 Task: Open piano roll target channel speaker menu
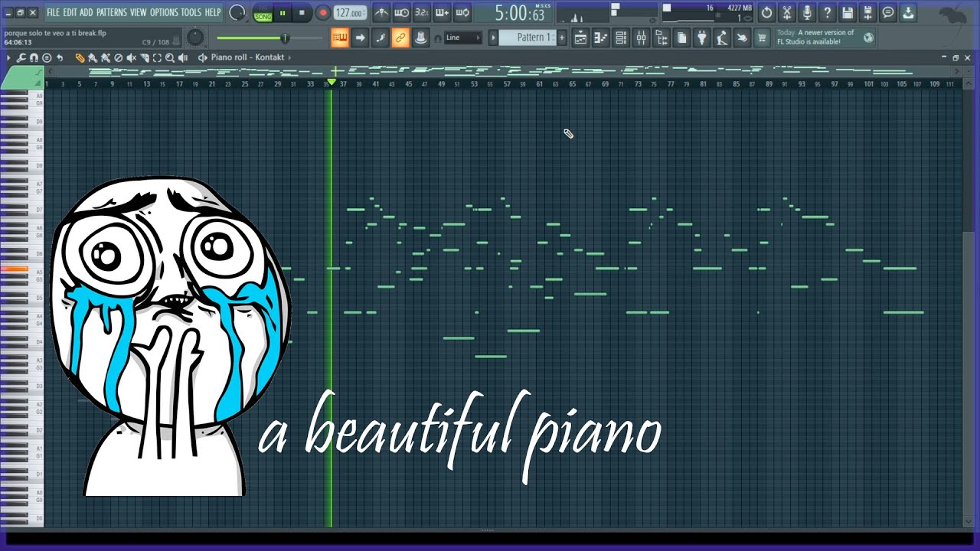pos(202,57)
